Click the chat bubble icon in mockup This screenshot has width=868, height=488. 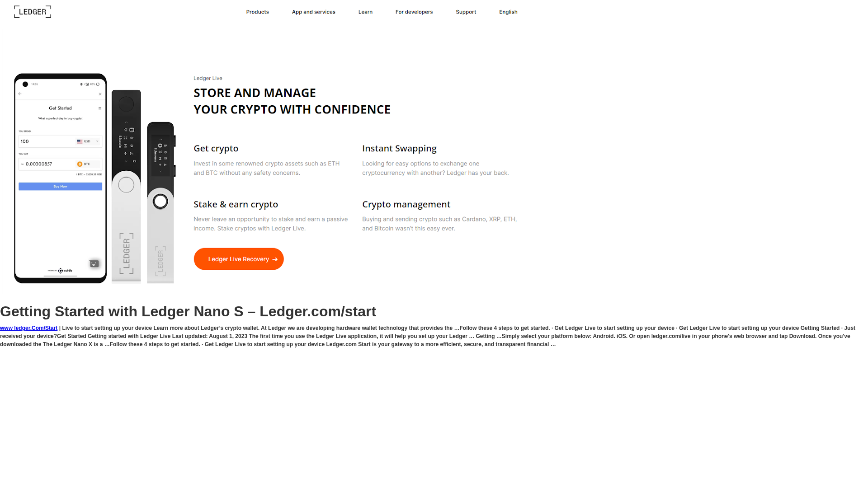tap(94, 263)
